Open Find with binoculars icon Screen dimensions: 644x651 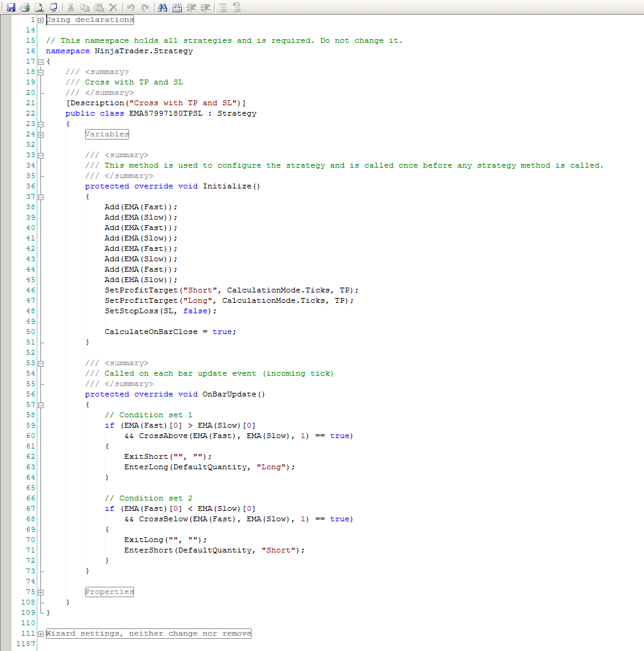[162, 7]
